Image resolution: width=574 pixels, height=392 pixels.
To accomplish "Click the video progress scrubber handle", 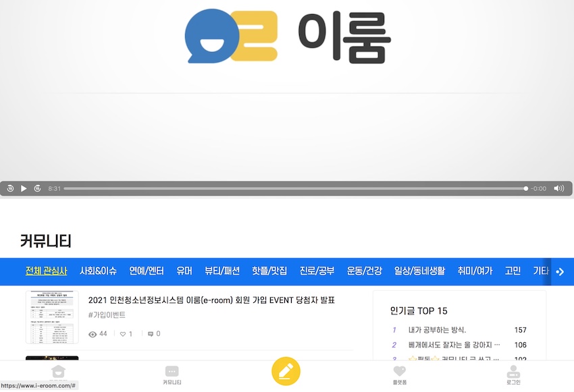I will pyautogui.click(x=525, y=189).
